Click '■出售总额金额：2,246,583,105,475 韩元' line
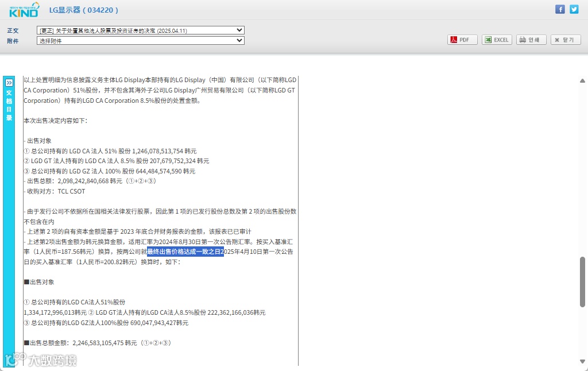 (98, 343)
